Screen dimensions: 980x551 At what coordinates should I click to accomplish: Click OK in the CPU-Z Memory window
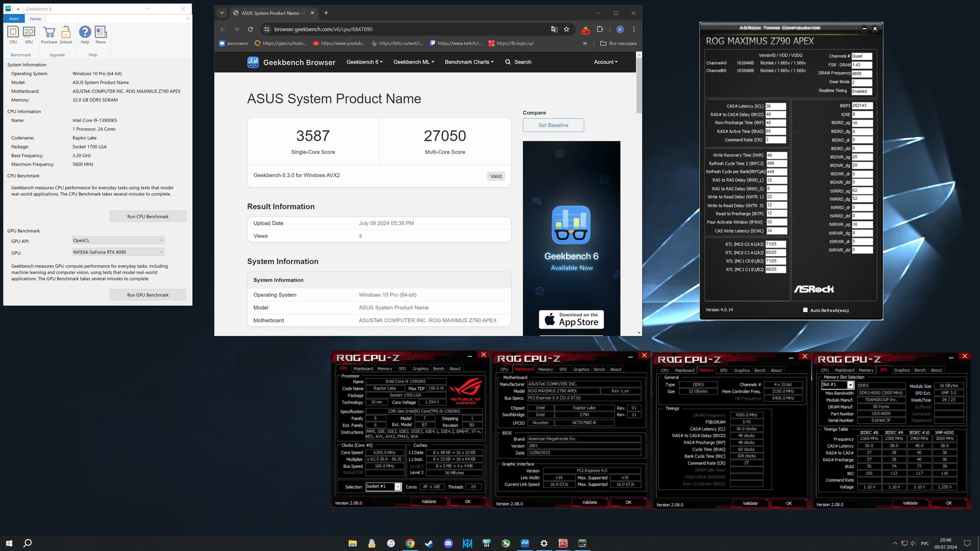(x=789, y=503)
